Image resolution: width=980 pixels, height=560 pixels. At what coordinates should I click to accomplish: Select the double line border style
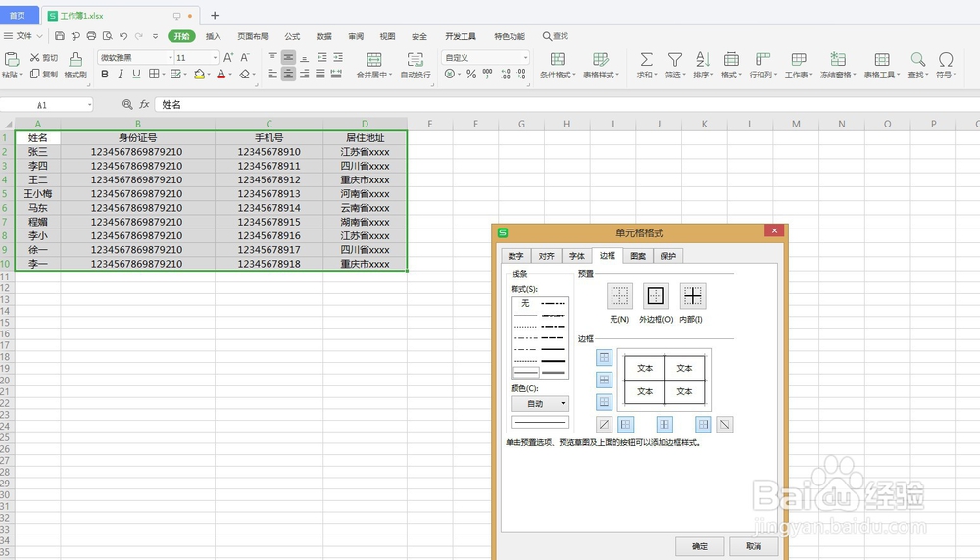coord(554,373)
